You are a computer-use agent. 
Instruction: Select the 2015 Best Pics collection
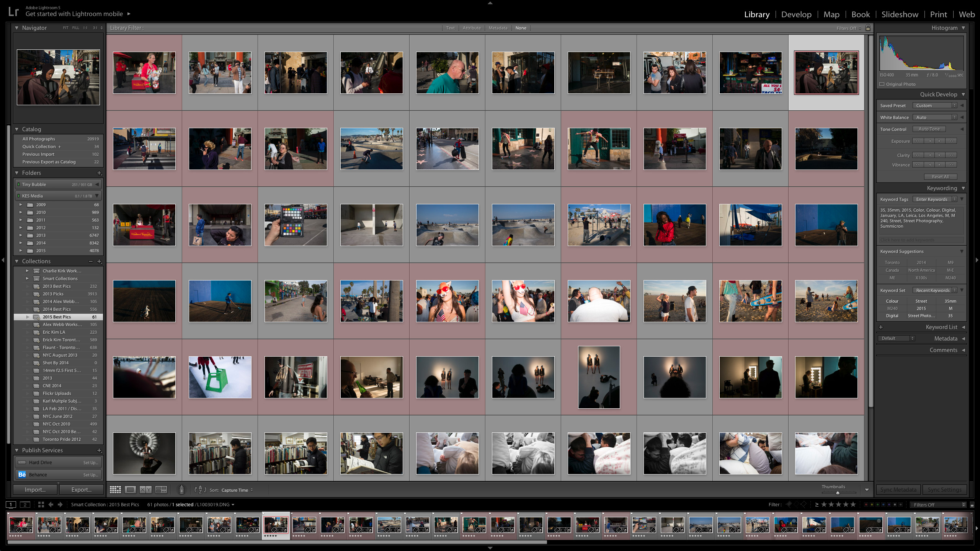coord(57,316)
